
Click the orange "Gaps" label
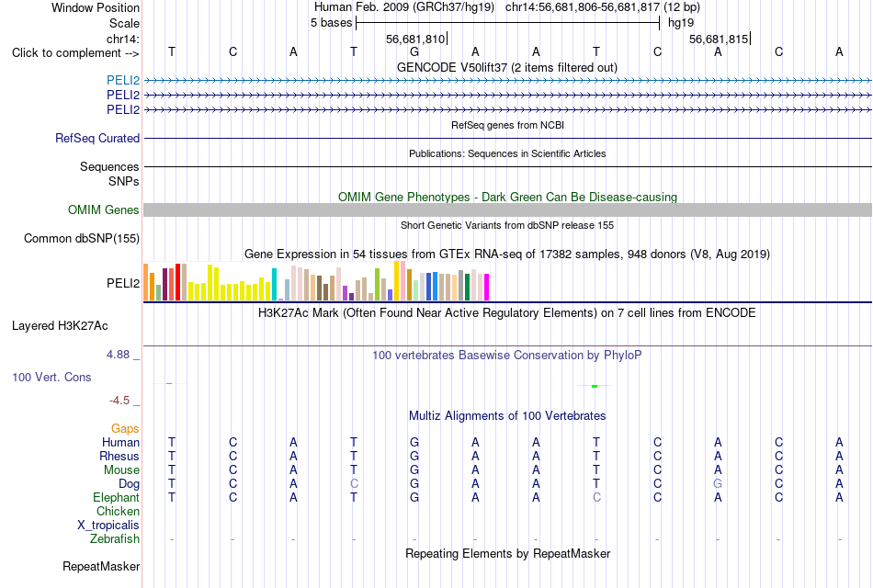(x=125, y=428)
